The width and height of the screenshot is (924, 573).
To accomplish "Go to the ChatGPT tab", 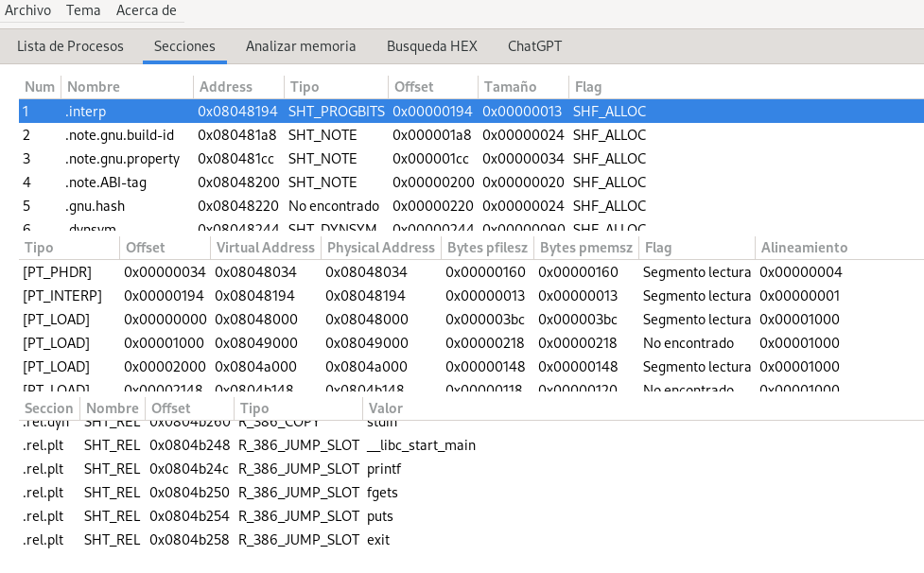I will [x=535, y=45].
